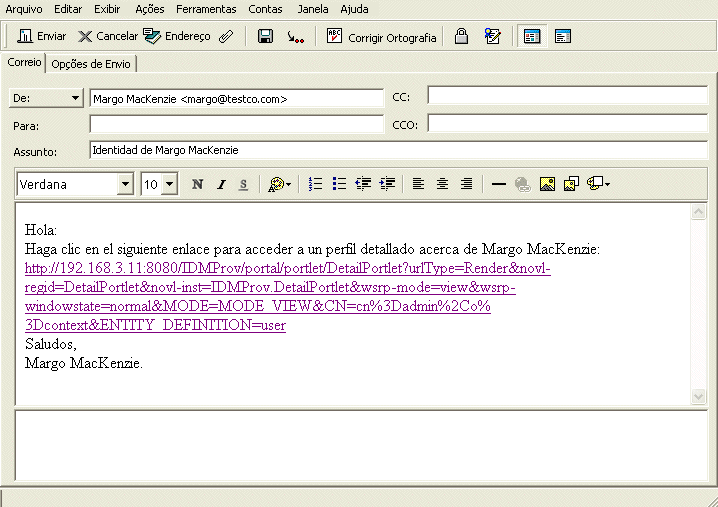Open the Contas menu

265,9
